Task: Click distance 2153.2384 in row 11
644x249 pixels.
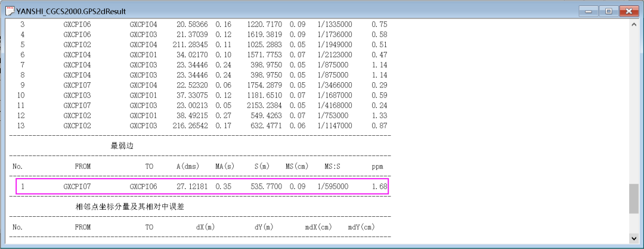Action: (x=265, y=105)
